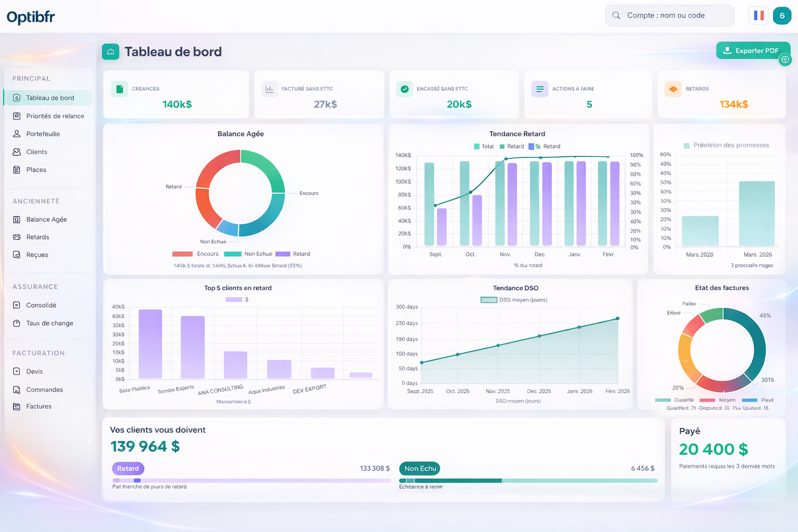Click the Optibfr logo
The image size is (798, 532).
point(31,17)
